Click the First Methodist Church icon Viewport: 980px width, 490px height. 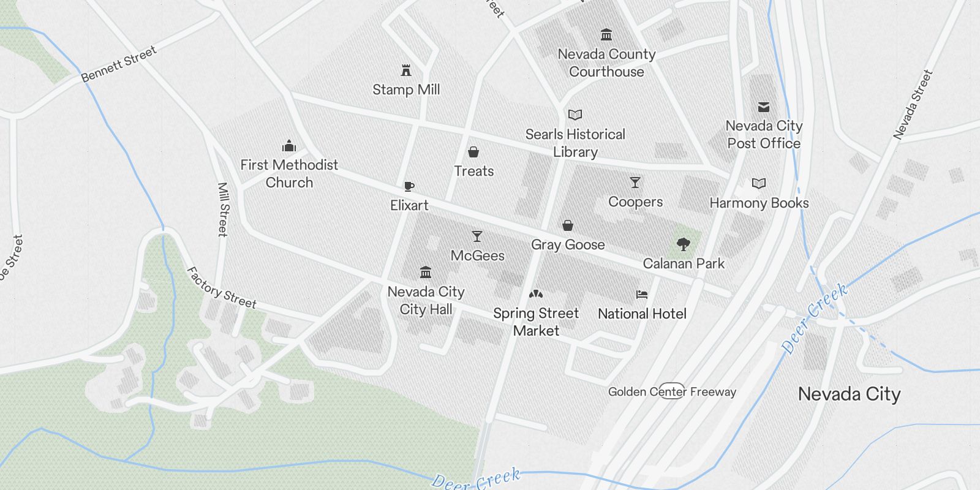click(x=289, y=146)
